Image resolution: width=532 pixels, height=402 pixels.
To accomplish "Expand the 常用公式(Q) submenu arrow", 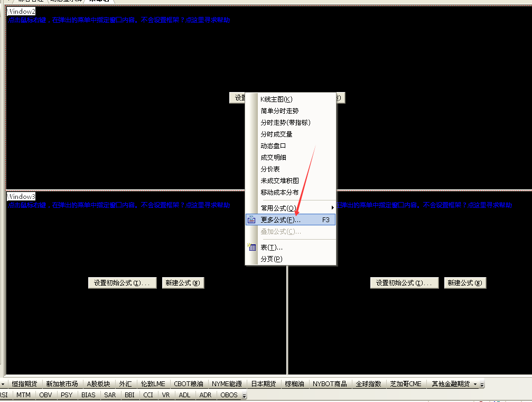I will click(332, 208).
